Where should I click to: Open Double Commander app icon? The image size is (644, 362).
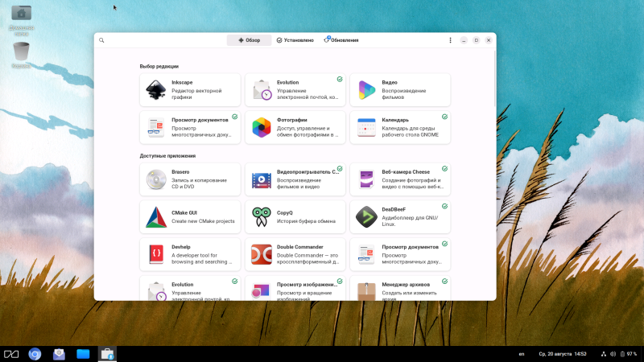(x=261, y=254)
